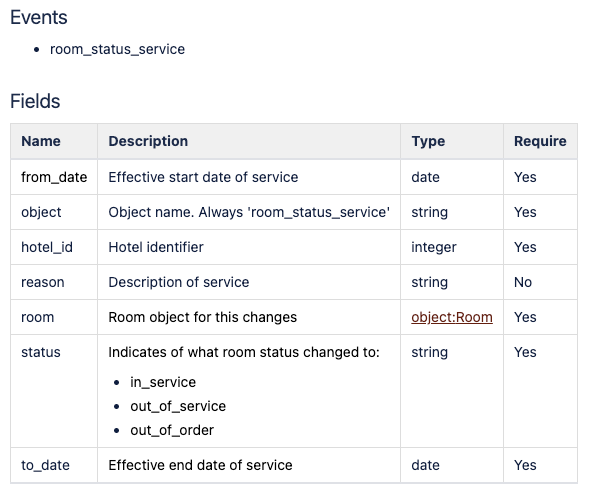
Task: Select the from_date field name cell
Action: (54, 177)
